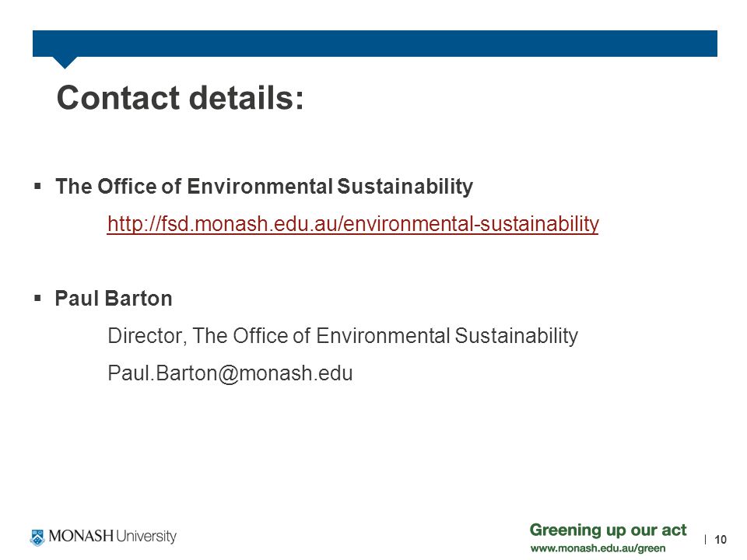Click the bullet square beside The Office
The image size is (747, 560).
click(37, 186)
